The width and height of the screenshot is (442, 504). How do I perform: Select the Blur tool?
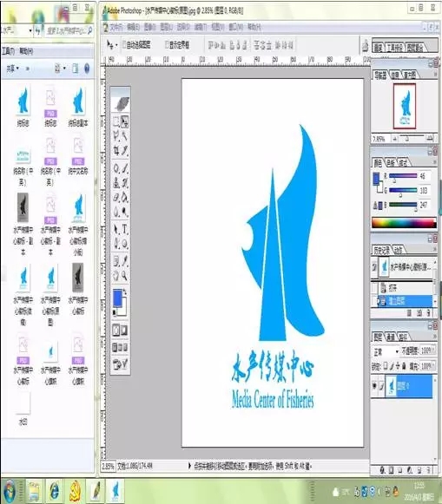coord(116,212)
